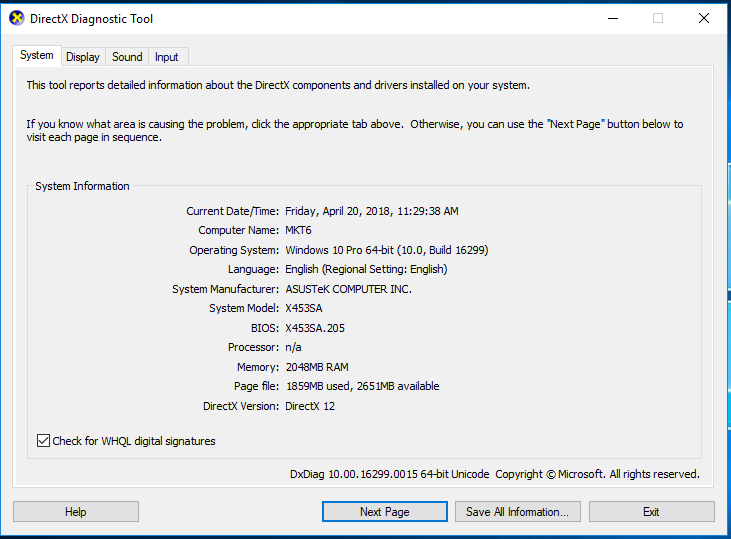Click Save All Information button
Image resolution: width=731 pixels, height=539 pixels.
click(x=517, y=512)
